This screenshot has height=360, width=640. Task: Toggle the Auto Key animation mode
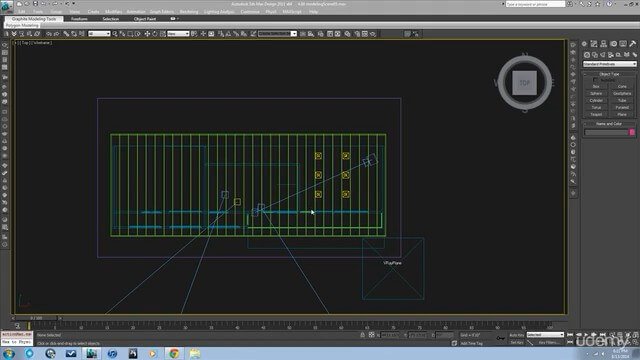pyautogui.click(x=516, y=335)
